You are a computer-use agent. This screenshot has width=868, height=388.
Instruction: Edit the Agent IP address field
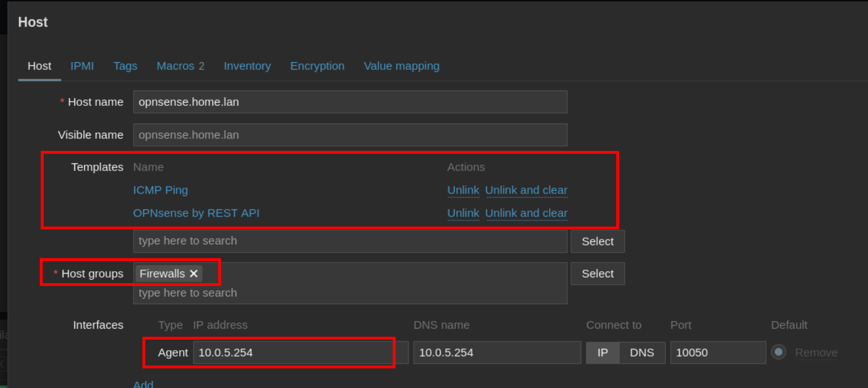click(301, 353)
